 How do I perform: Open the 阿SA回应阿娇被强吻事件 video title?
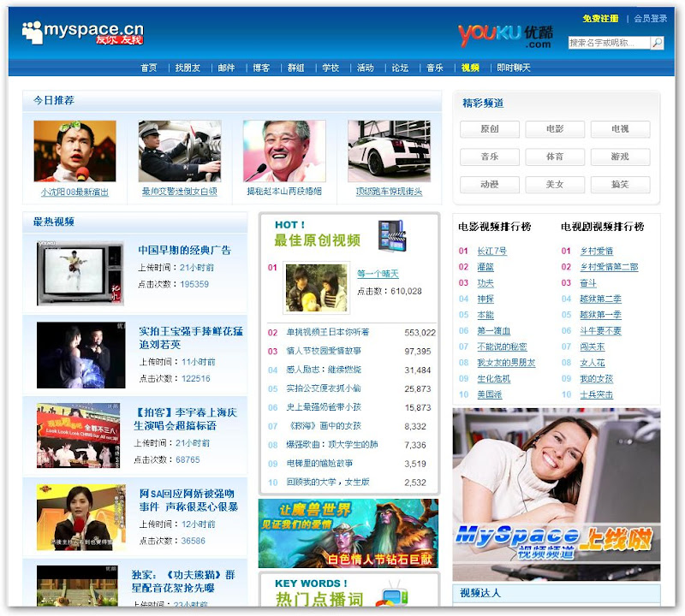pyautogui.click(x=188, y=500)
